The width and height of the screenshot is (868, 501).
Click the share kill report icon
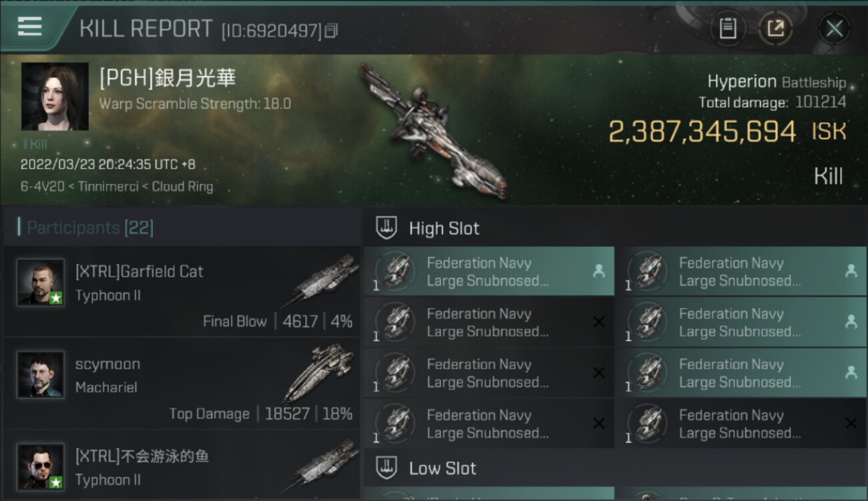[775, 28]
